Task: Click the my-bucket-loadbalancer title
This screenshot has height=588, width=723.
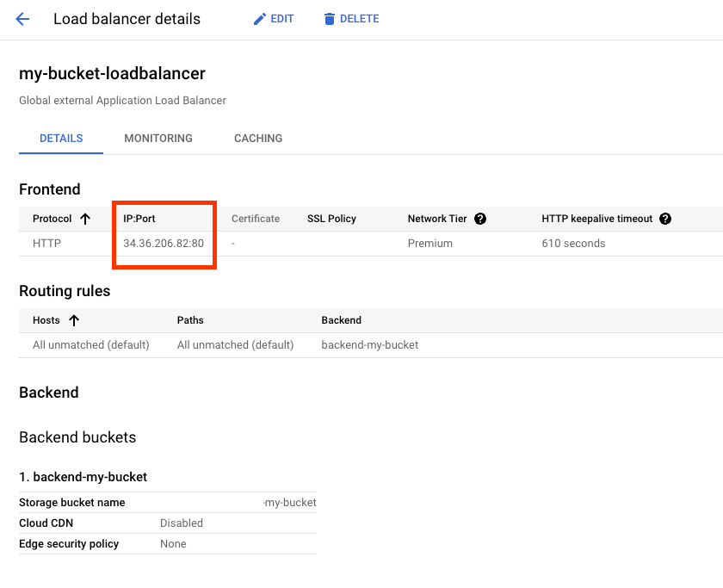Action: tap(112, 73)
